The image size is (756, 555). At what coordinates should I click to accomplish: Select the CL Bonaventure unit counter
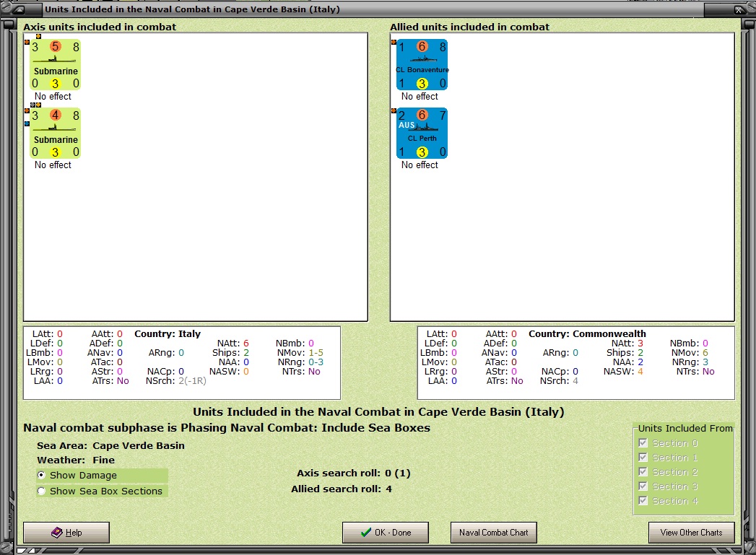click(422, 64)
